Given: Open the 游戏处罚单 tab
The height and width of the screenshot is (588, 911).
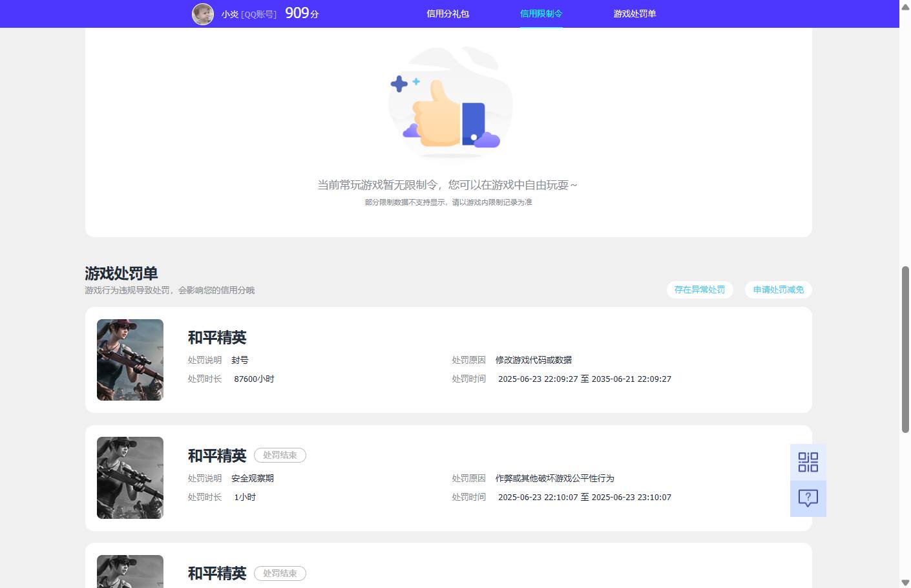Looking at the screenshot, I should point(635,14).
